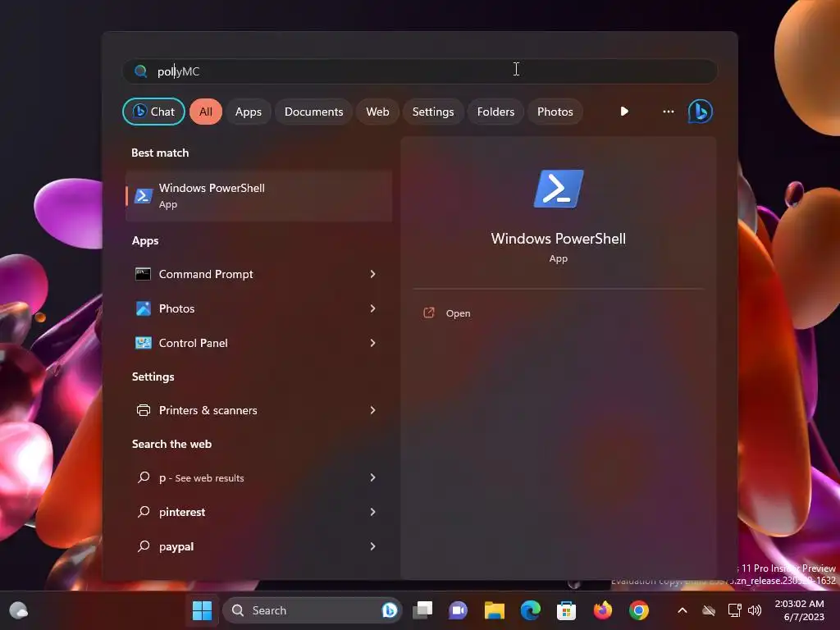Click the open external icon beside Open
Image resolution: width=840 pixels, height=630 pixels.
coord(428,313)
